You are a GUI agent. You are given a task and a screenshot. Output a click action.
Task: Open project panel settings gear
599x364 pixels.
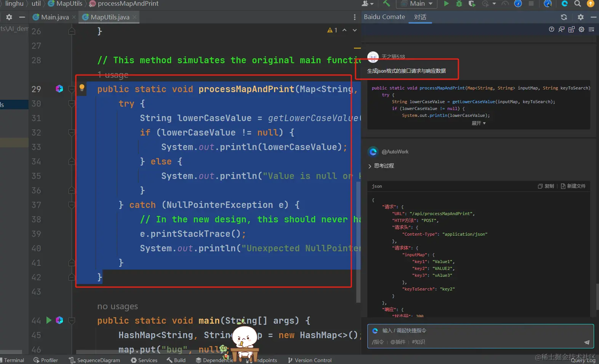click(9, 17)
